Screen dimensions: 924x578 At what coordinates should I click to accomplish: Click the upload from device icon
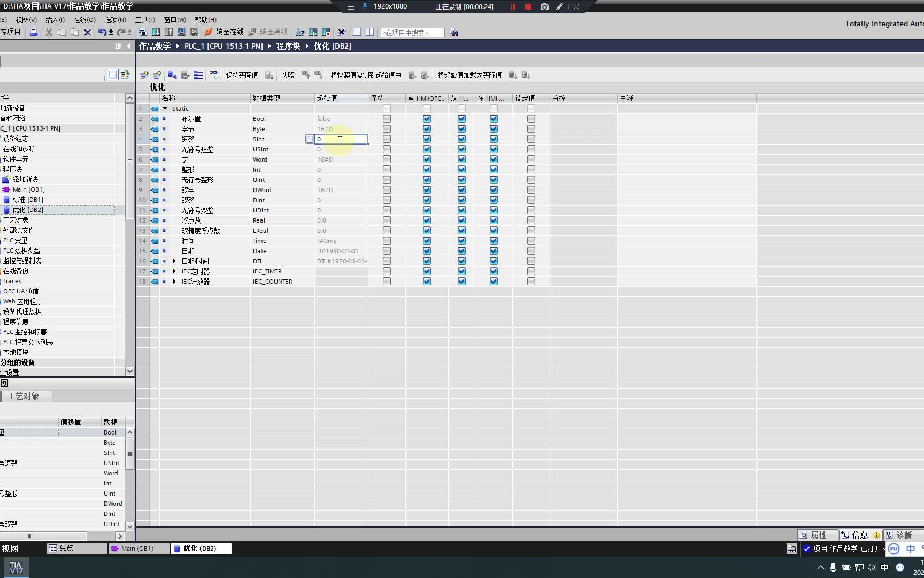[169, 32]
